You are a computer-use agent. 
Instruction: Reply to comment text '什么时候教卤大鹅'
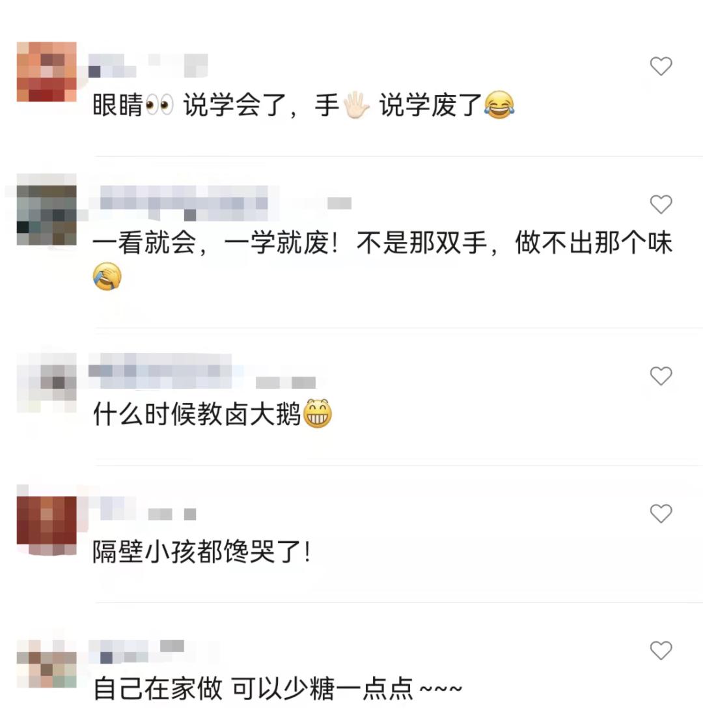212,413
